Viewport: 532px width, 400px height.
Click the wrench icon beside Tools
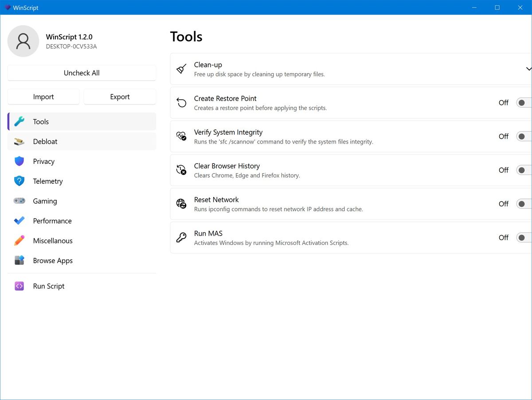coord(19,122)
